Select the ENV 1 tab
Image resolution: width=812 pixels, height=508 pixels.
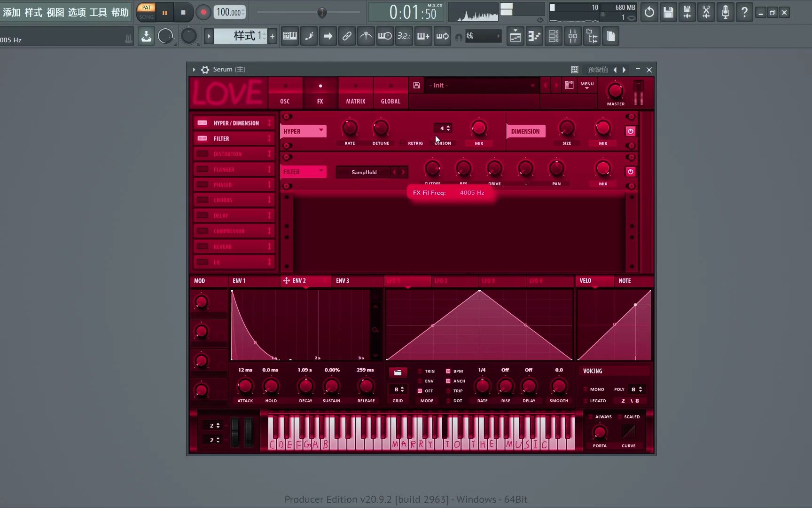[x=254, y=281]
